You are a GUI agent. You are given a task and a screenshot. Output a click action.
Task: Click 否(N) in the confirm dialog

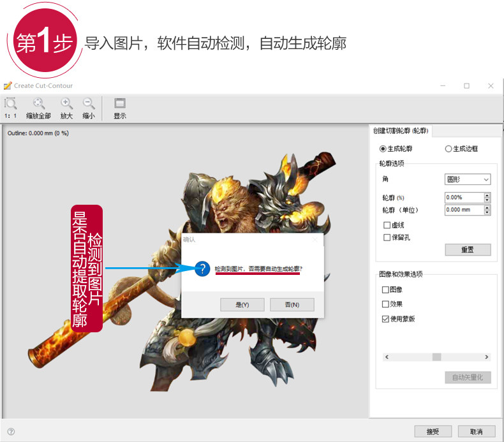pos(292,304)
